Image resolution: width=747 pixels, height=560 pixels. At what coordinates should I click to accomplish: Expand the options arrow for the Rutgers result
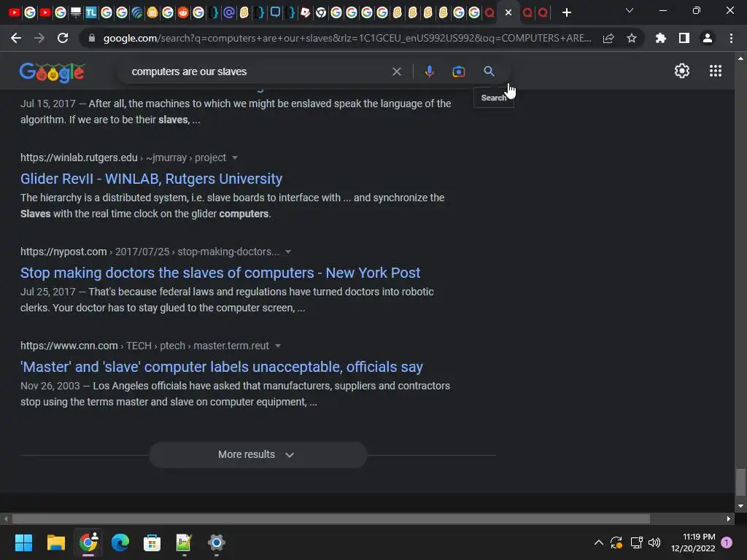click(235, 157)
